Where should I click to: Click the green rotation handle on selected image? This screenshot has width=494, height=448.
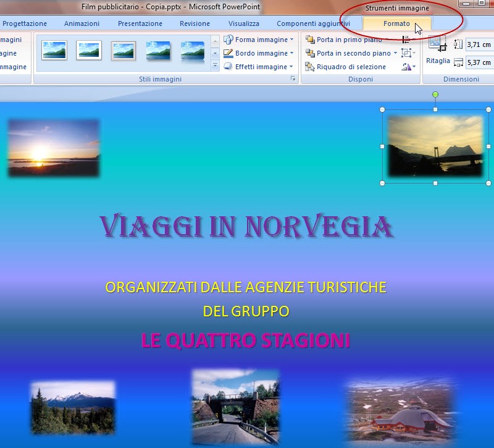435,95
